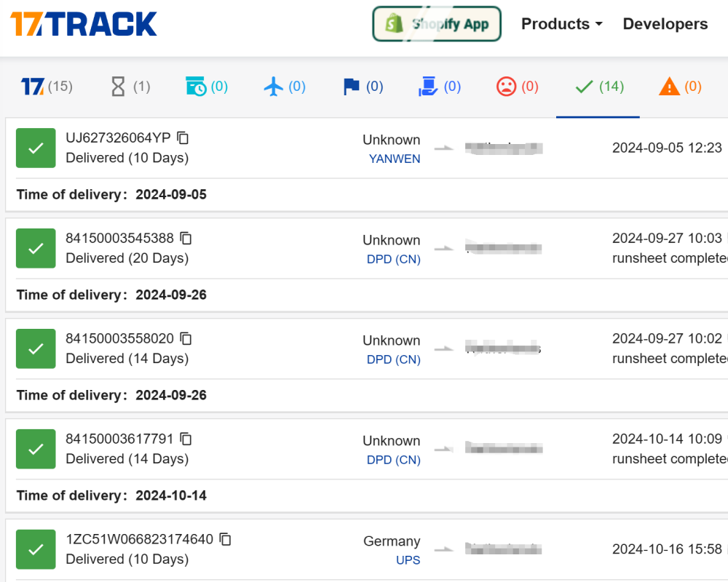Click delivered status icon for 84150003545388

[x=36, y=248]
